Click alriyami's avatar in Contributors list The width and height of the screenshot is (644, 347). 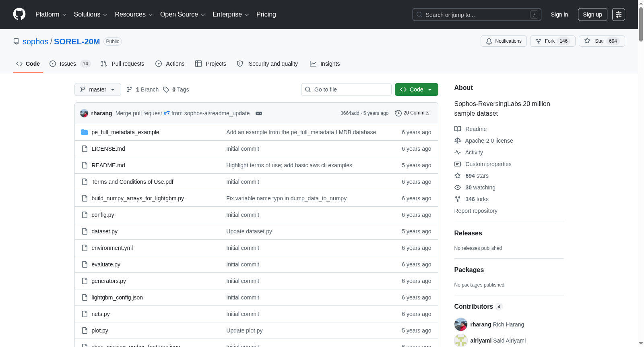(461, 341)
